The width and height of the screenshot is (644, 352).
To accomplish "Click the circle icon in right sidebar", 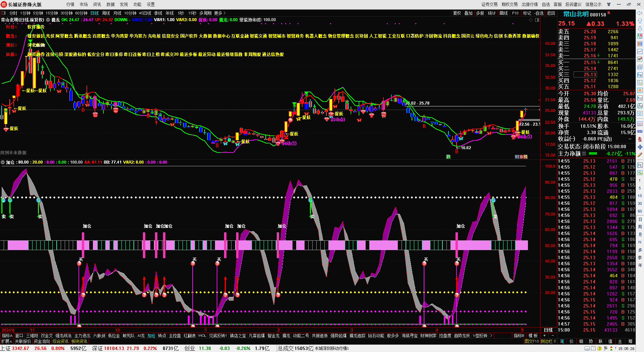I will click(640, 114).
